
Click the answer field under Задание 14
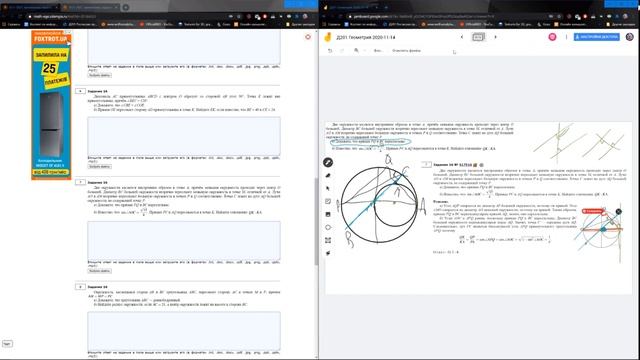(x=184, y=136)
